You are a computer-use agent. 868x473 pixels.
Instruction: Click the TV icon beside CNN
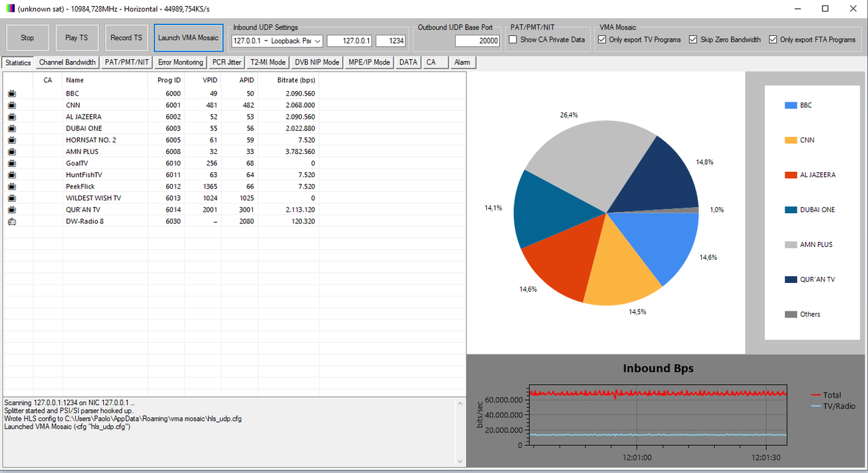tap(12, 105)
